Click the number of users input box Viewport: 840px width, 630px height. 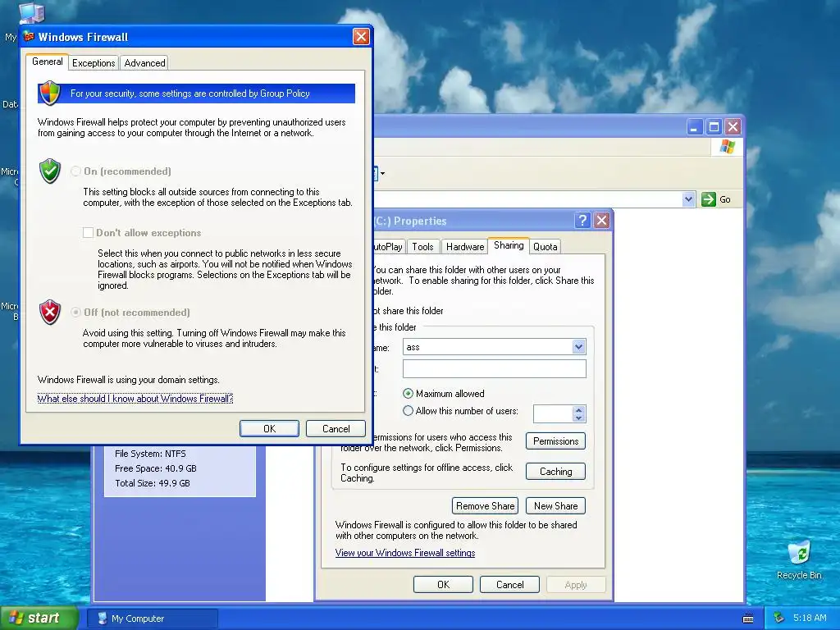553,413
